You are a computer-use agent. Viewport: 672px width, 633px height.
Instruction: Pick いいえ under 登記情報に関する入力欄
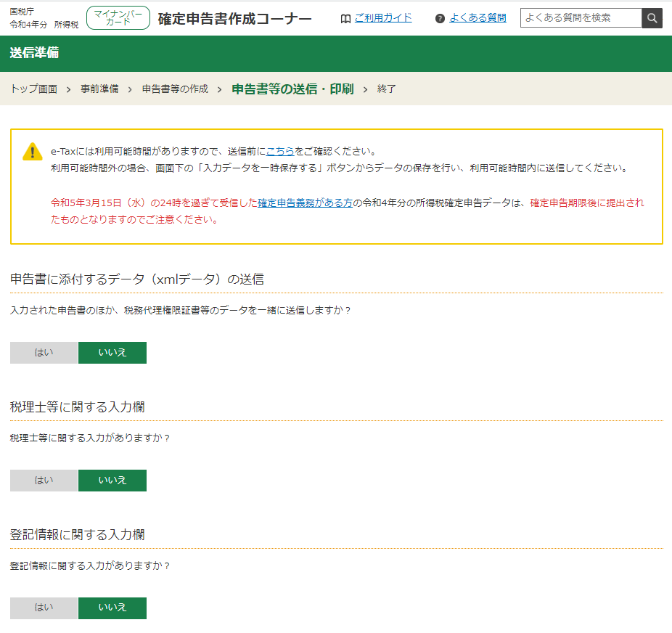click(112, 608)
